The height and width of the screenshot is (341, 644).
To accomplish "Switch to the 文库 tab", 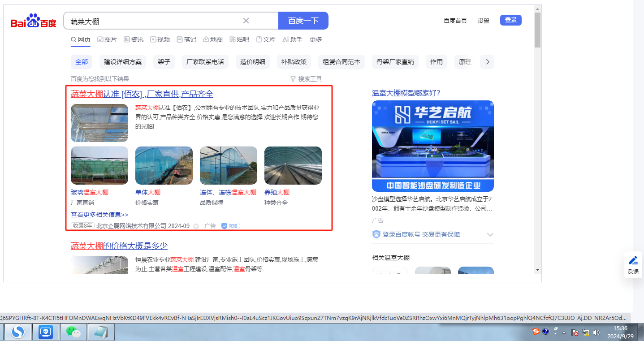I will (266, 39).
